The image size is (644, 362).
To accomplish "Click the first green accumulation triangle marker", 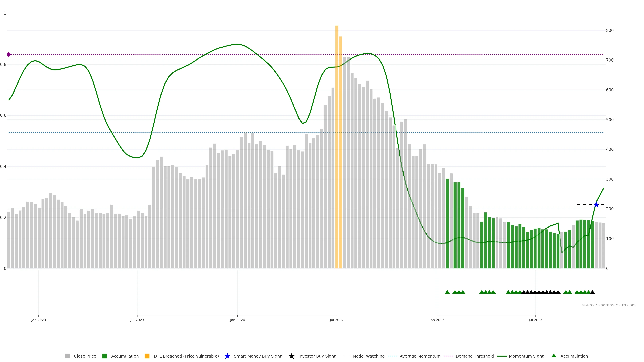I will pyautogui.click(x=447, y=292).
